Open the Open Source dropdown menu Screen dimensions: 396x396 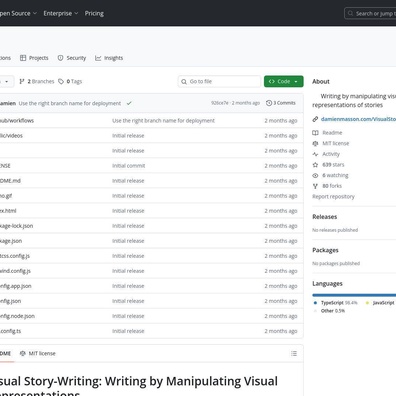click(17, 13)
